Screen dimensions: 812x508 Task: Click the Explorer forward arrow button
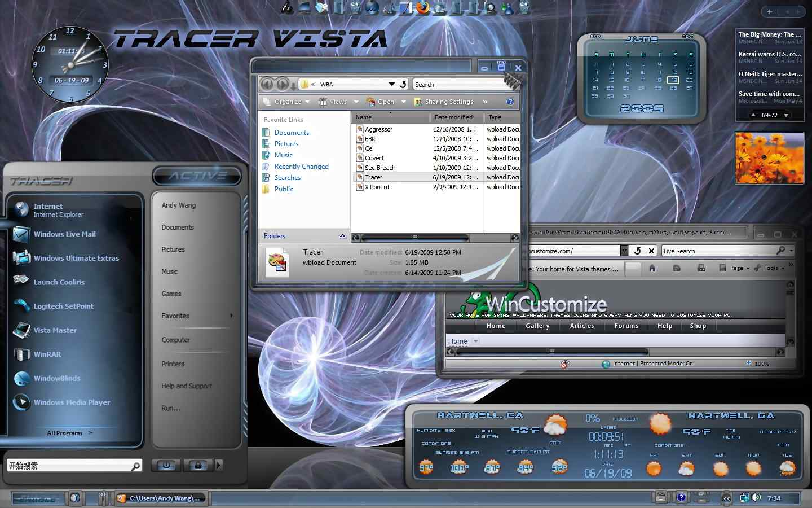[x=283, y=84]
